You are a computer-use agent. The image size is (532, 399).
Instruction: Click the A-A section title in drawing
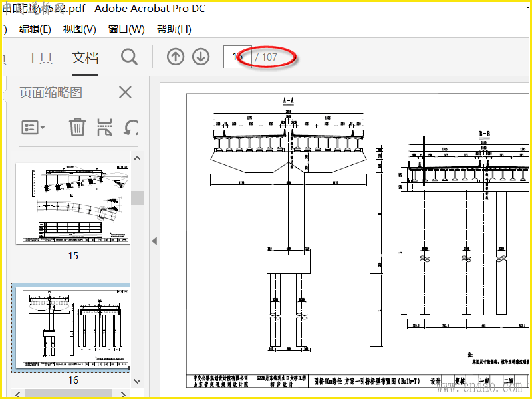point(288,100)
